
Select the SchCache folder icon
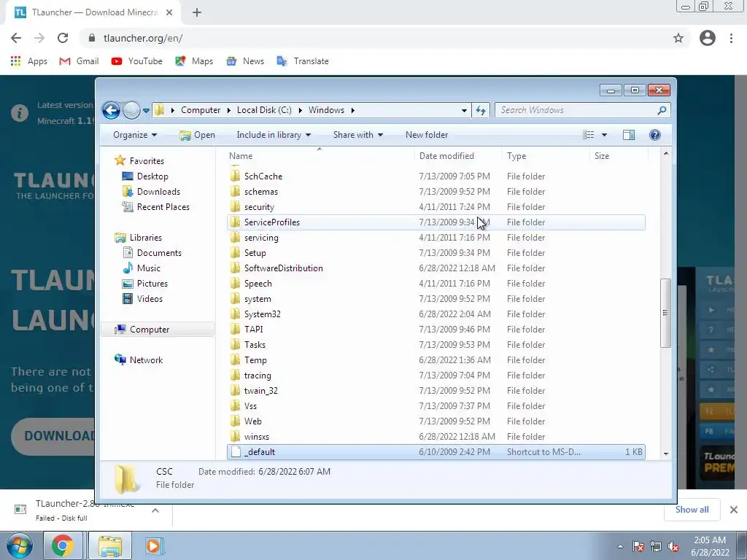235,176
